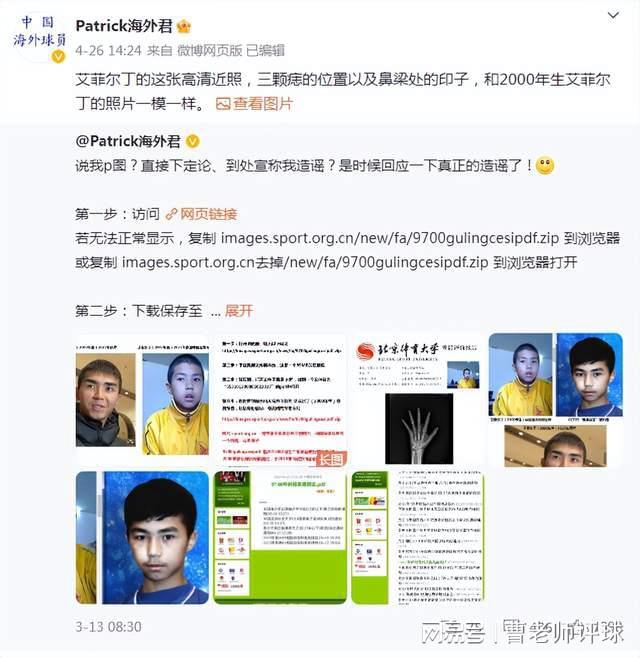
Task: Open the Patrick海外君 author name
Action: [124, 26]
